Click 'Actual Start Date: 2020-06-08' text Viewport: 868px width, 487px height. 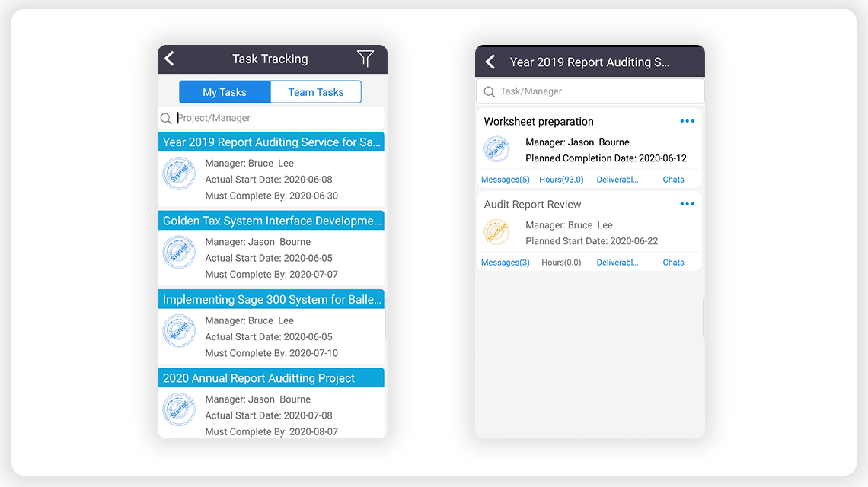(269, 180)
